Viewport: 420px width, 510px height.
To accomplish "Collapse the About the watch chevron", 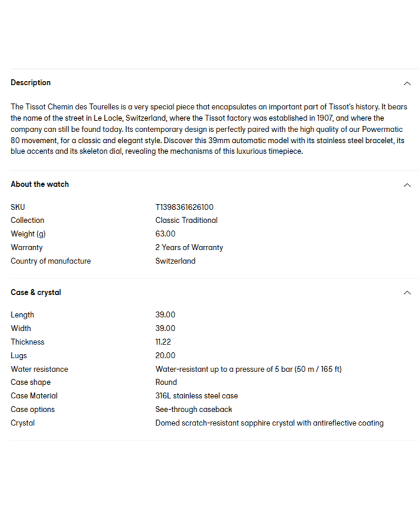I will [x=407, y=185].
